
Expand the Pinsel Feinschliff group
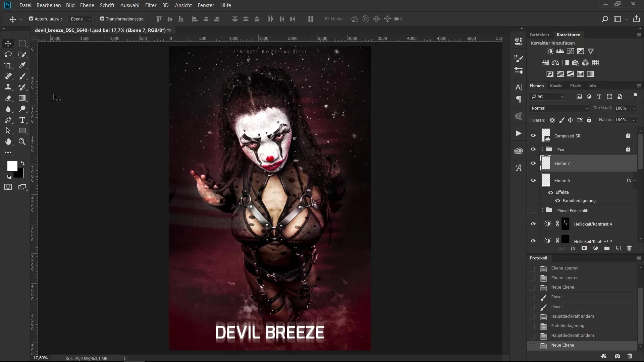pyautogui.click(x=543, y=210)
